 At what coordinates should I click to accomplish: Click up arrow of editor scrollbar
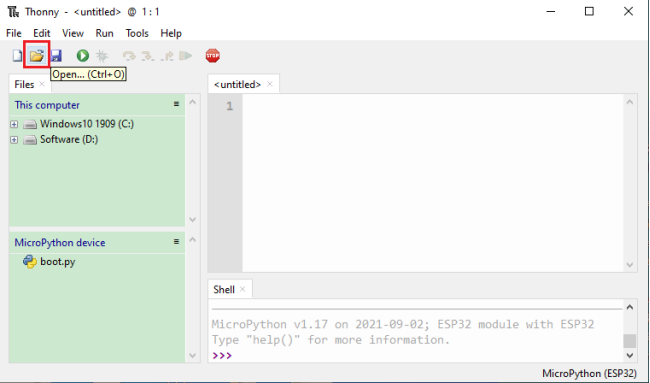click(630, 102)
